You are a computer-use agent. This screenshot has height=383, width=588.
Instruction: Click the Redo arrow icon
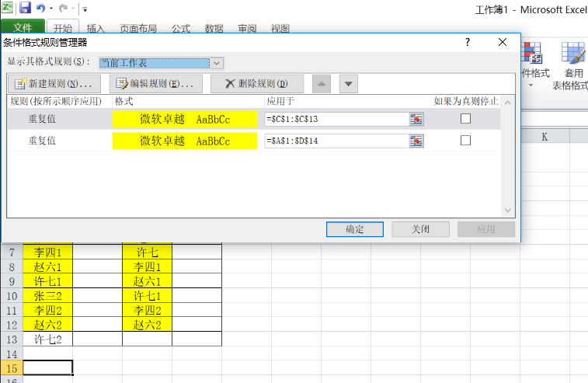click(64, 9)
